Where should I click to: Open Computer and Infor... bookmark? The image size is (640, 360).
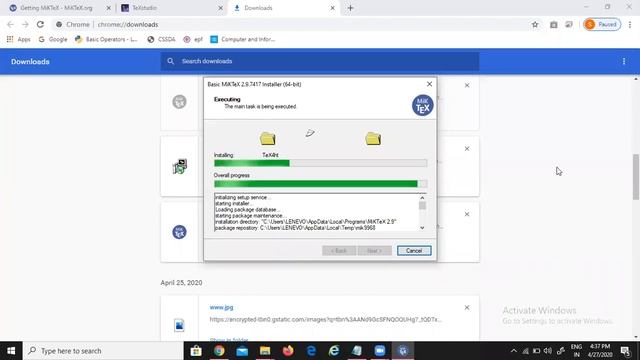coord(242,39)
